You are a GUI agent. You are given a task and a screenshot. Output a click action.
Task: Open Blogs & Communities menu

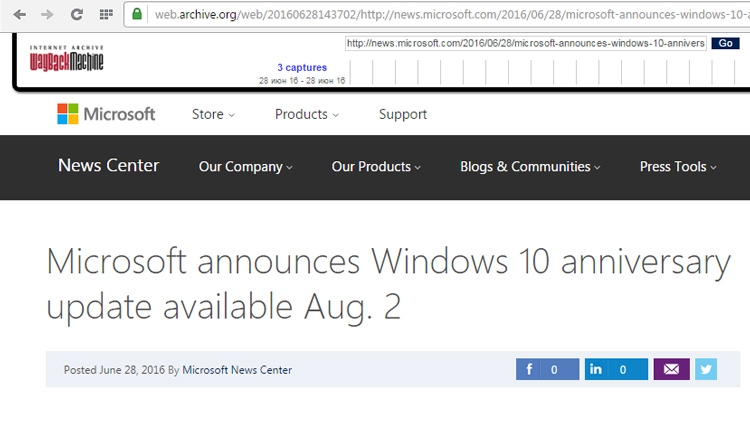530,167
